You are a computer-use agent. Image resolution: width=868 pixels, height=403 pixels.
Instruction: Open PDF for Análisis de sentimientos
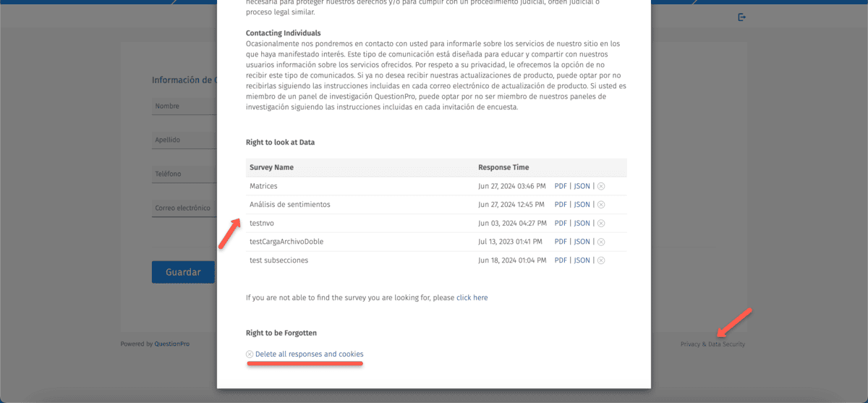tap(561, 205)
